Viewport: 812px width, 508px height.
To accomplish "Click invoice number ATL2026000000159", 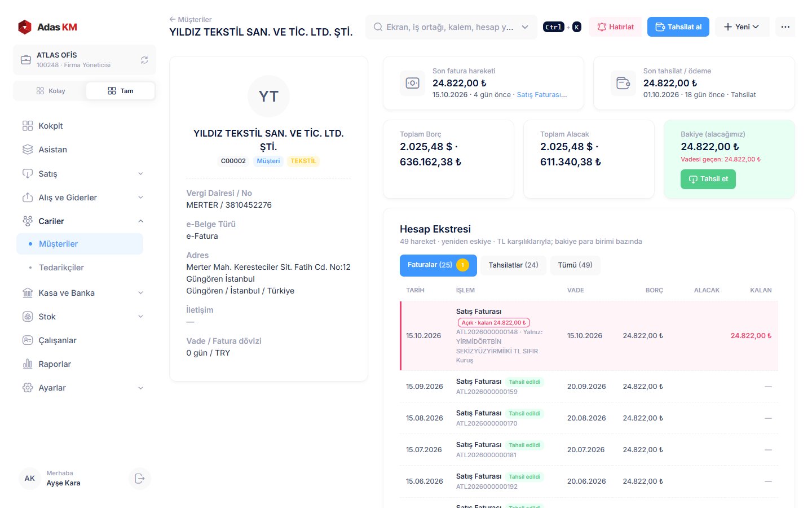I will click(x=487, y=392).
